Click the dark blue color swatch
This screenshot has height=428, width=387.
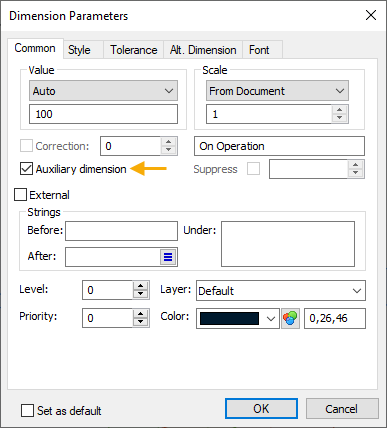coord(229,319)
